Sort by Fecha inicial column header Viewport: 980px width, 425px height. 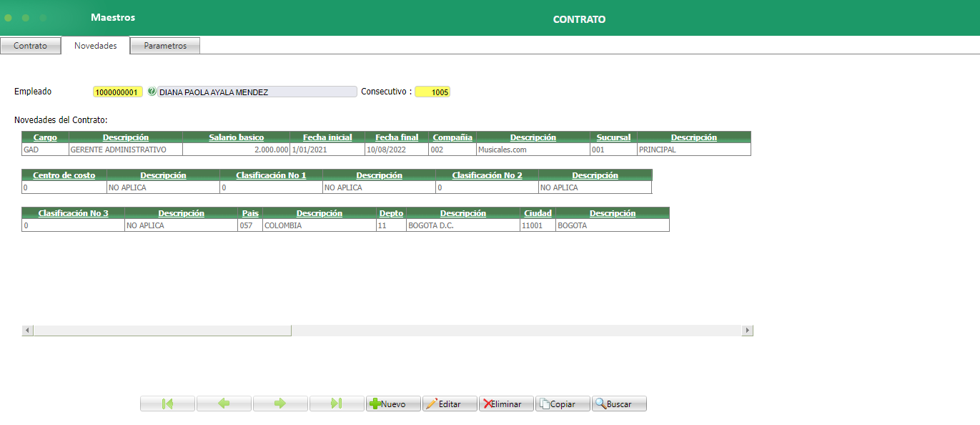pos(327,137)
